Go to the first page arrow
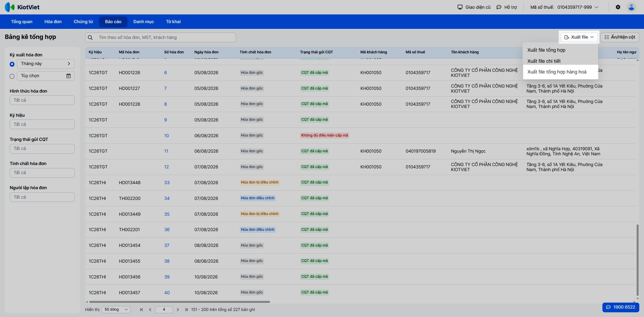This screenshot has height=317, width=644. coord(142,310)
